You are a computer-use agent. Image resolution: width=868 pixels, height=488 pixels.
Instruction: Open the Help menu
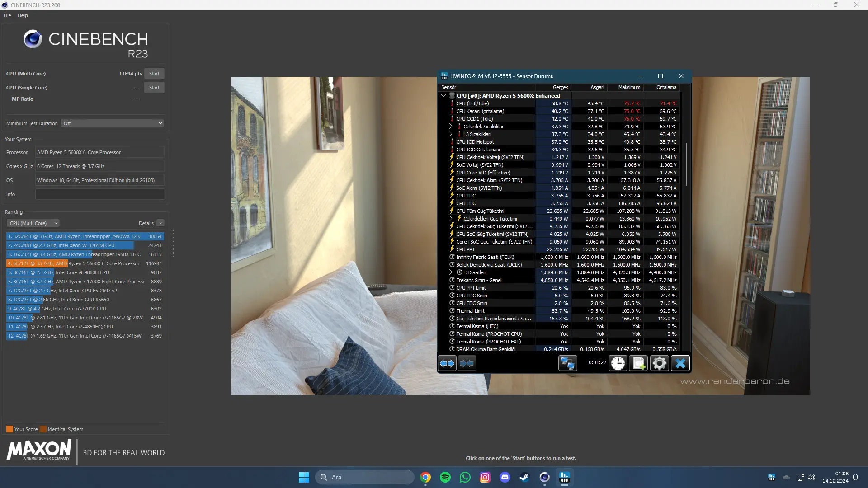(x=23, y=15)
